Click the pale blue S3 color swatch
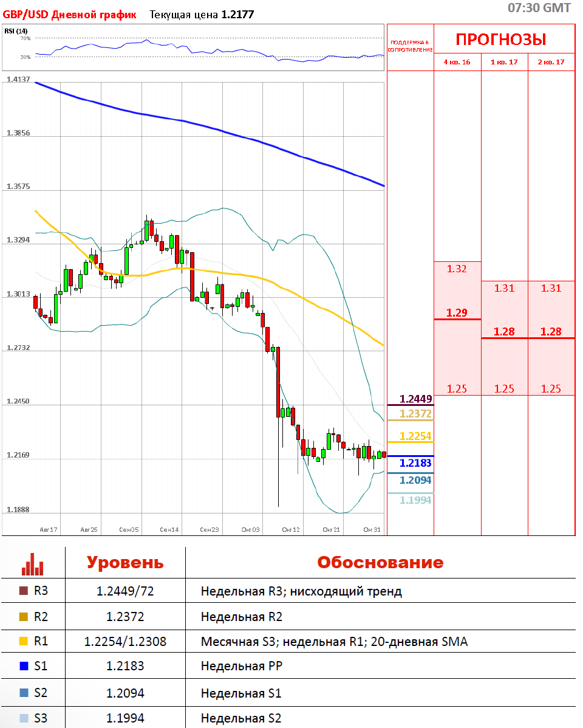The width and height of the screenshot is (583, 728). (x=24, y=718)
